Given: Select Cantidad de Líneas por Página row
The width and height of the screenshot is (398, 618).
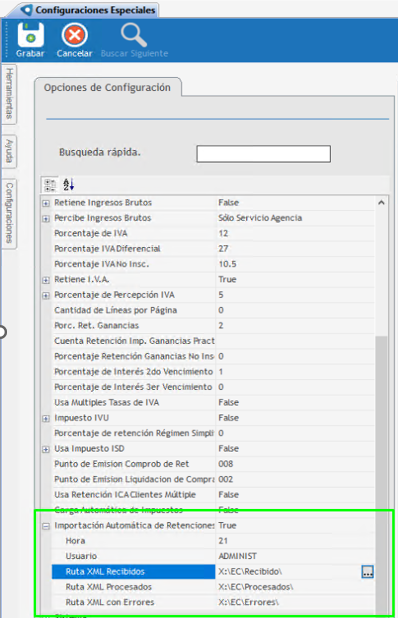Looking at the screenshot, I should tap(213, 310).
